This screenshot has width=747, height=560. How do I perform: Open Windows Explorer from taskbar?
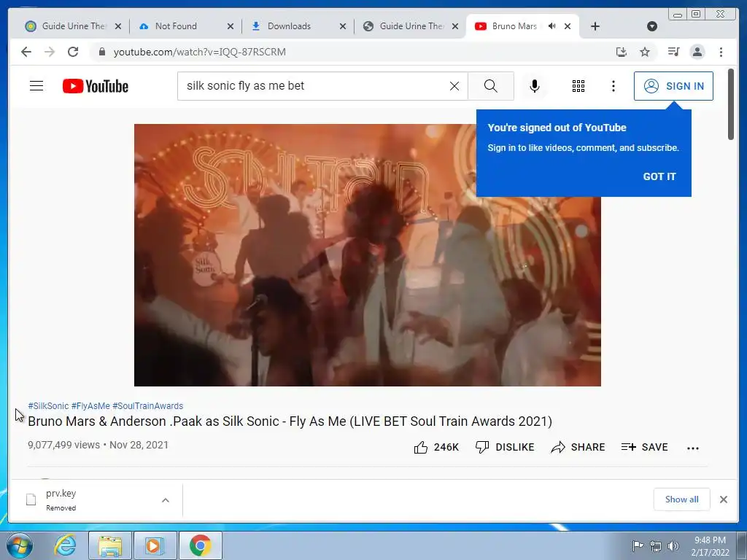coord(110,545)
